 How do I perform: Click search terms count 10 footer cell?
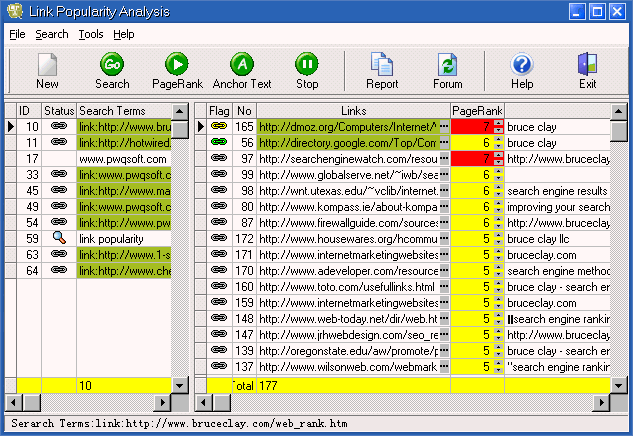pyautogui.click(x=124, y=385)
